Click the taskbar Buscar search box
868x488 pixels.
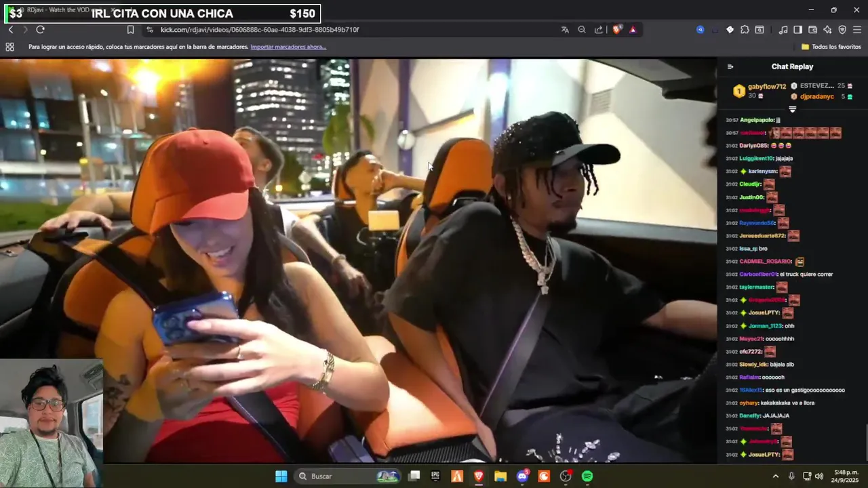[x=348, y=476]
